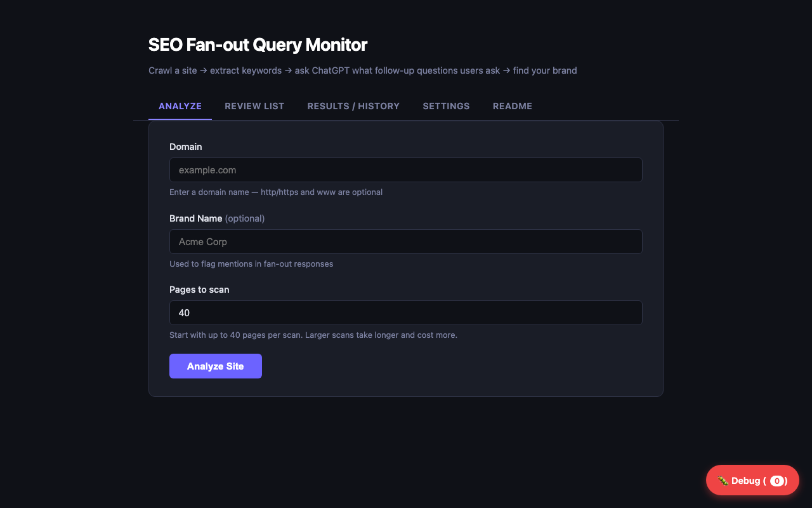This screenshot has width=812, height=508.
Task: Open the Settings tab
Action: coord(446,106)
